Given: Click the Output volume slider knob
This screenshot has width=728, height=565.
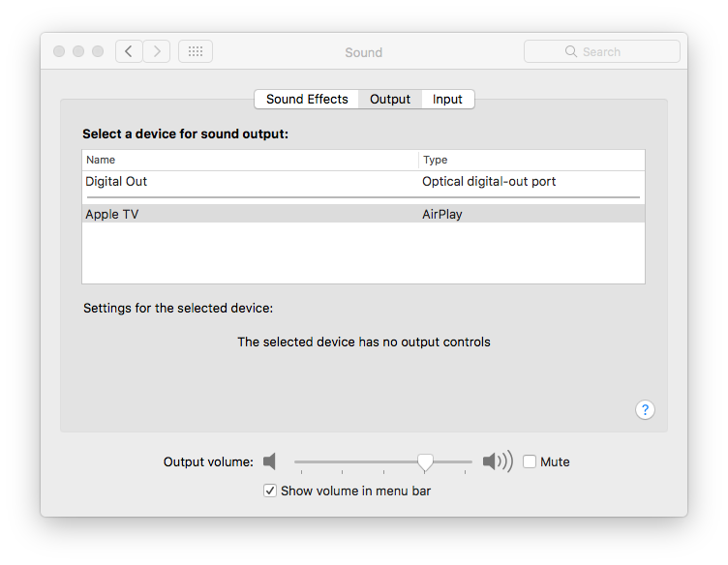Looking at the screenshot, I should coord(425,462).
